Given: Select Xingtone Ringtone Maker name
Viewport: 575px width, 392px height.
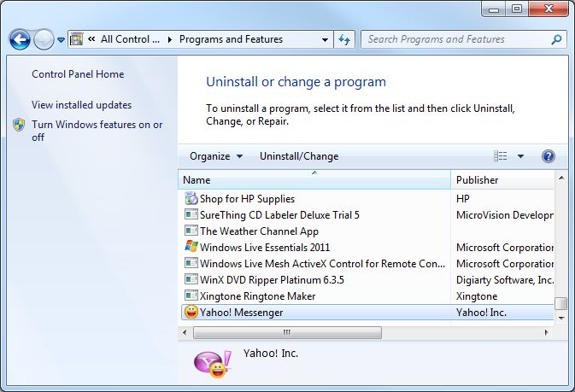Looking at the screenshot, I should [x=257, y=296].
